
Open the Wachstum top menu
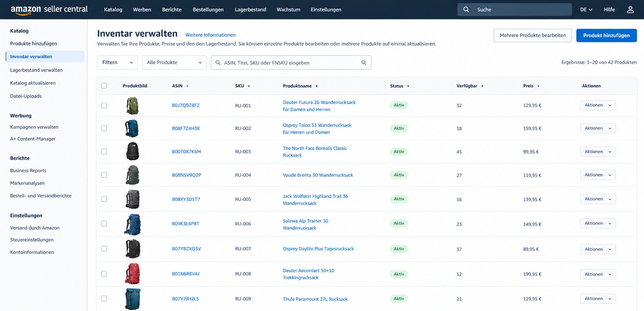tap(288, 10)
